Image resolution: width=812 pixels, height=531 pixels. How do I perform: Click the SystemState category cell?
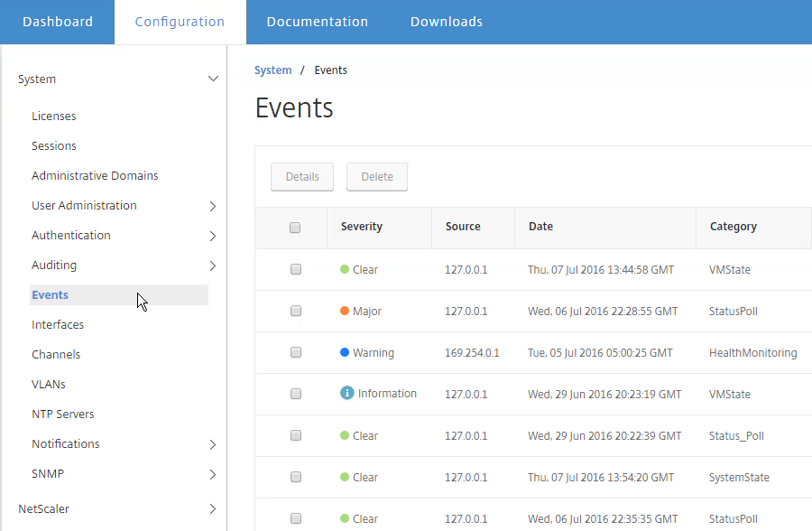739,477
